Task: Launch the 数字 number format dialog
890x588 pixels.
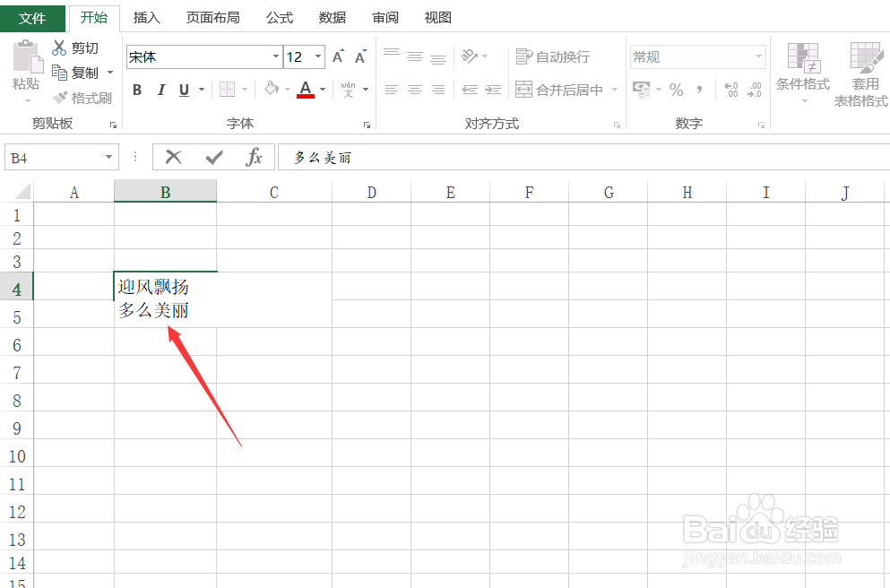Action: click(x=761, y=125)
